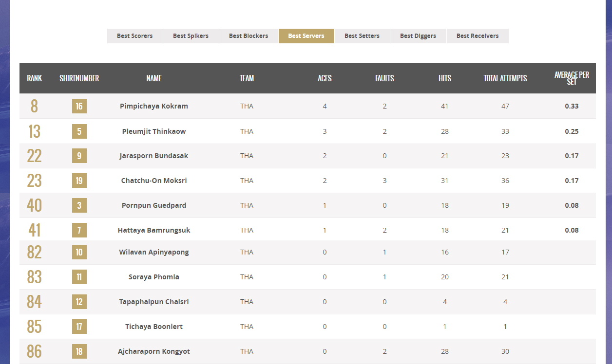Click rank number 23
This screenshot has width=612, height=364.
pyautogui.click(x=34, y=181)
